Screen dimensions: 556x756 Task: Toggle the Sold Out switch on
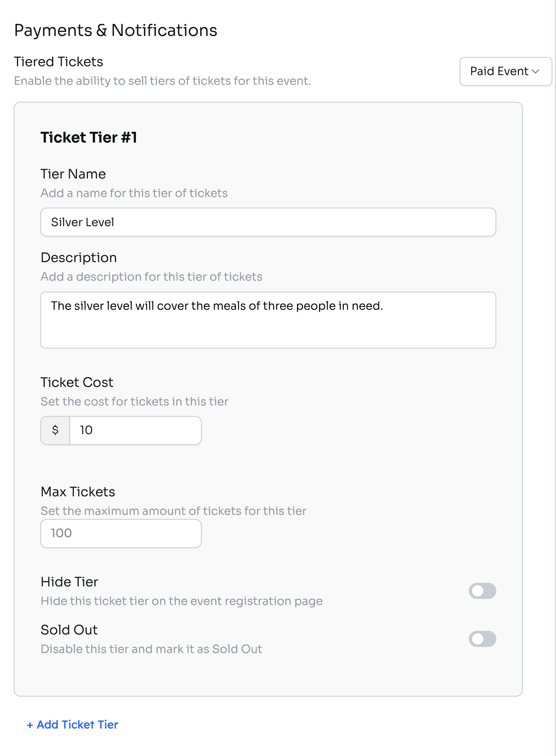coord(482,639)
